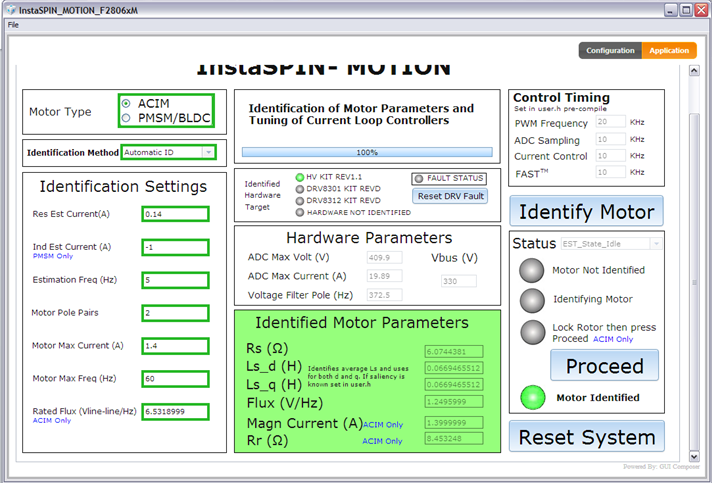Click the Motor Max Freq input field

pos(175,379)
